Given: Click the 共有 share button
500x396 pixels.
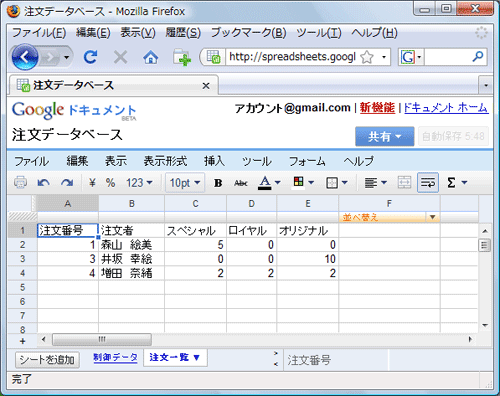Looking at the screenshot, I should point(385,136).
